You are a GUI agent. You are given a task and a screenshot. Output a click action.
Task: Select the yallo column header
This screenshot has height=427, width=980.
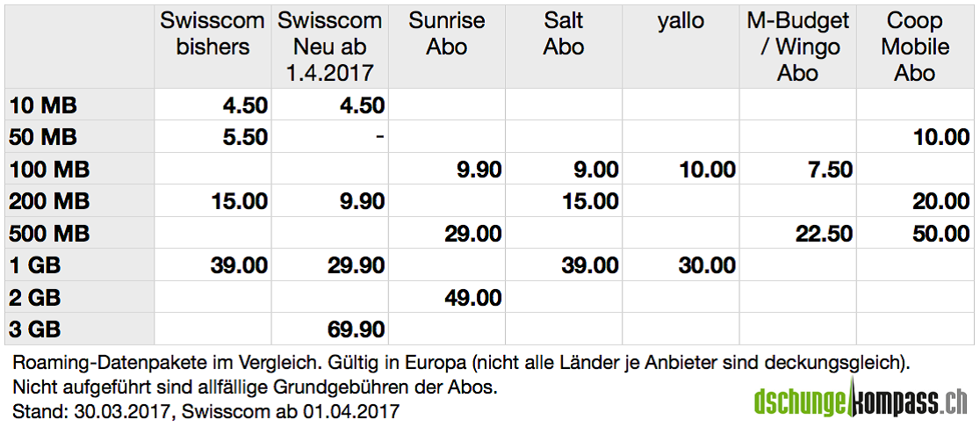click(x=681, y=22)
